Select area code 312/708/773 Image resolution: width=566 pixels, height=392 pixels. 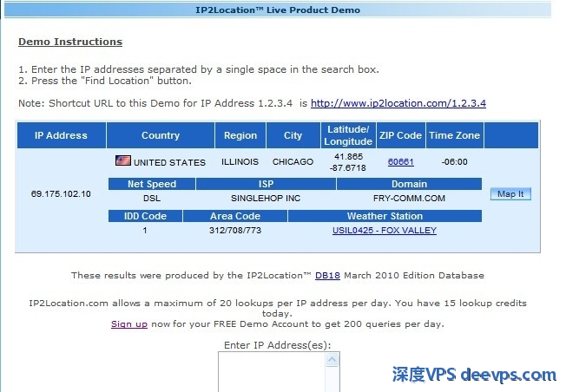pyautogui.click(x=235, y=231)
